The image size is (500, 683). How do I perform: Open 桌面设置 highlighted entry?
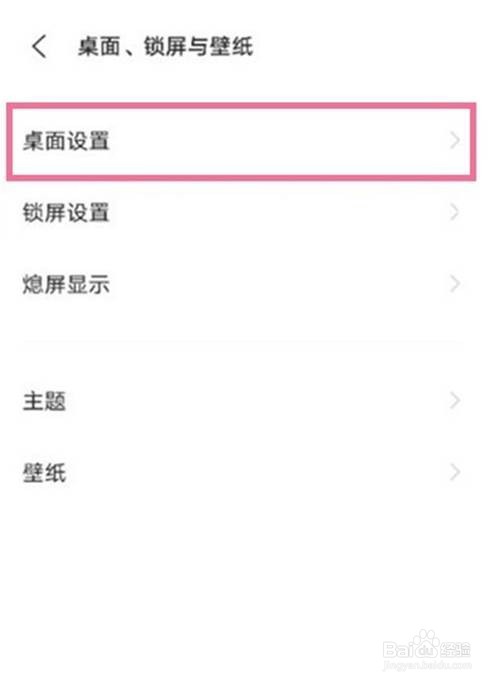[241, 141]
